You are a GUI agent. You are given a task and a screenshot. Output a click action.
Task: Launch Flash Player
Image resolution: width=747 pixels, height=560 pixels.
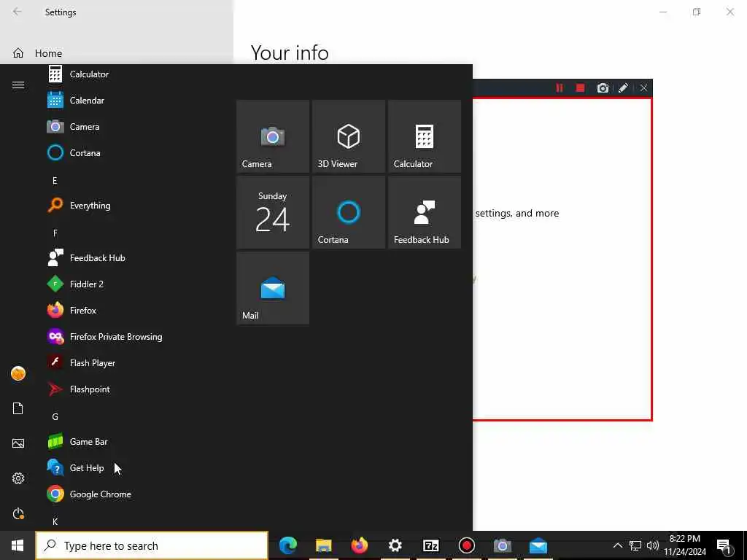[x=135, y=363]
